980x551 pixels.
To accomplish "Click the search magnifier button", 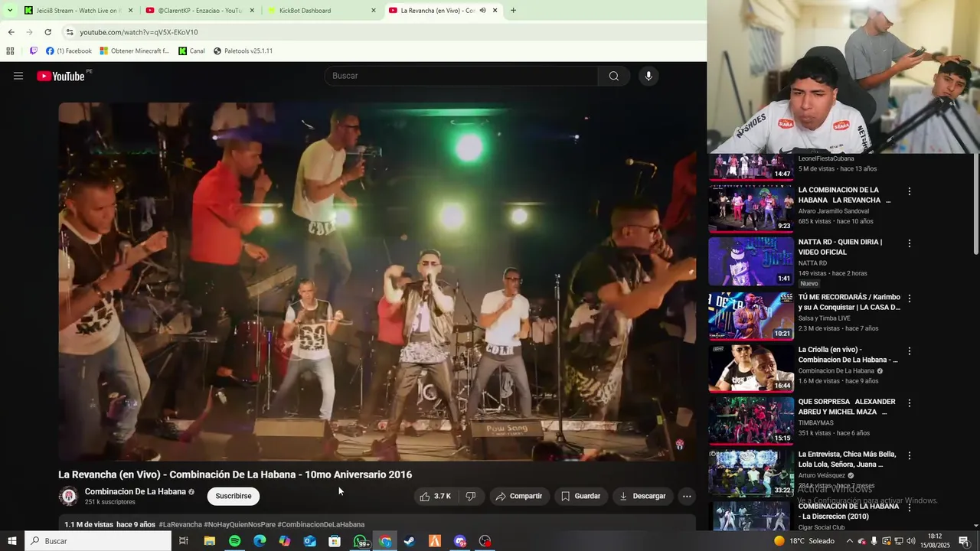I will point(614,76).
